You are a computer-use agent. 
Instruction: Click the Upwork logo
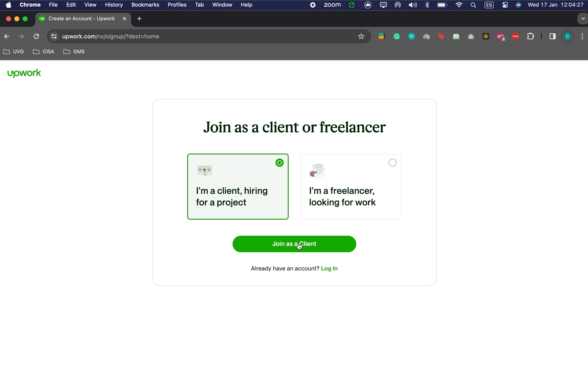click(24, 73)
